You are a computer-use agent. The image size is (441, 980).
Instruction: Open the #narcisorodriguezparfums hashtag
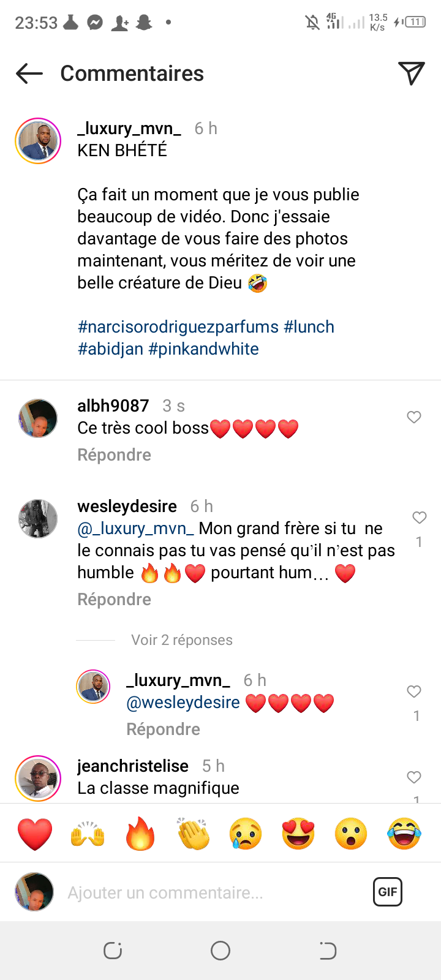[178, 327]
